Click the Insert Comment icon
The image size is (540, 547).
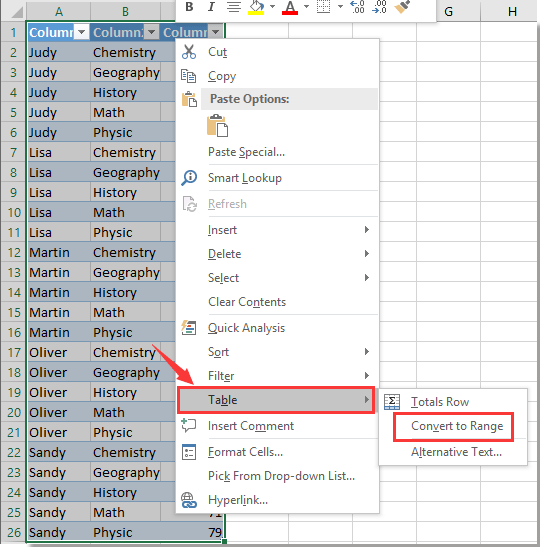(189, 426)
